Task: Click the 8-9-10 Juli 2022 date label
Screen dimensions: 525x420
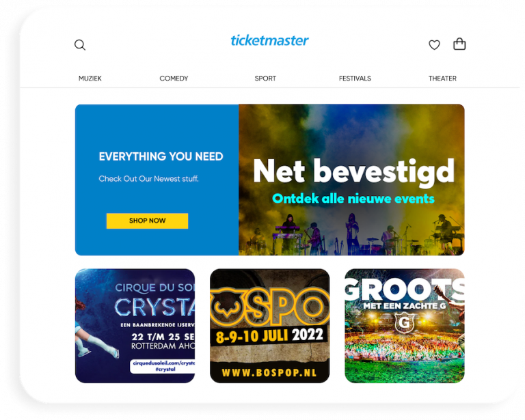Action: pyautogui.click(x=269, y=335)
